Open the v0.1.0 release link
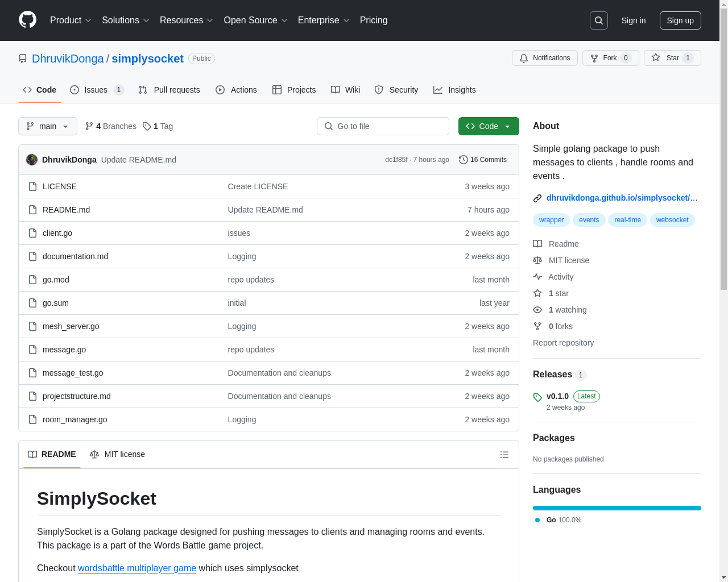728x582 pixels. point(557,396)
